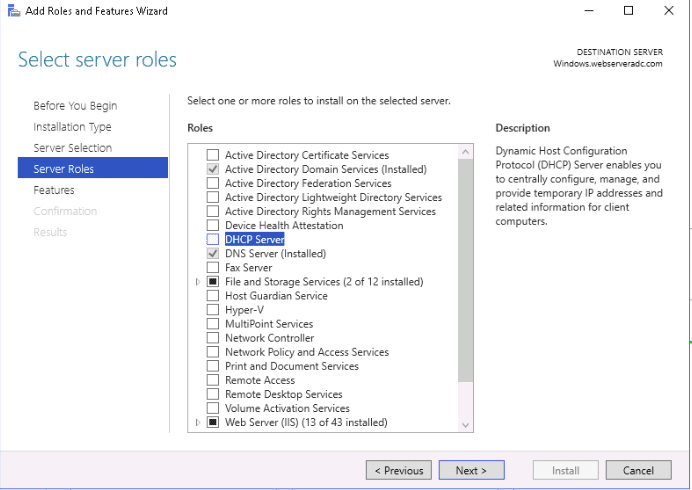This screenshot has height=490, width=692.
Task: Click the DNS Server installed checkbox
Action: pos(213,253)
